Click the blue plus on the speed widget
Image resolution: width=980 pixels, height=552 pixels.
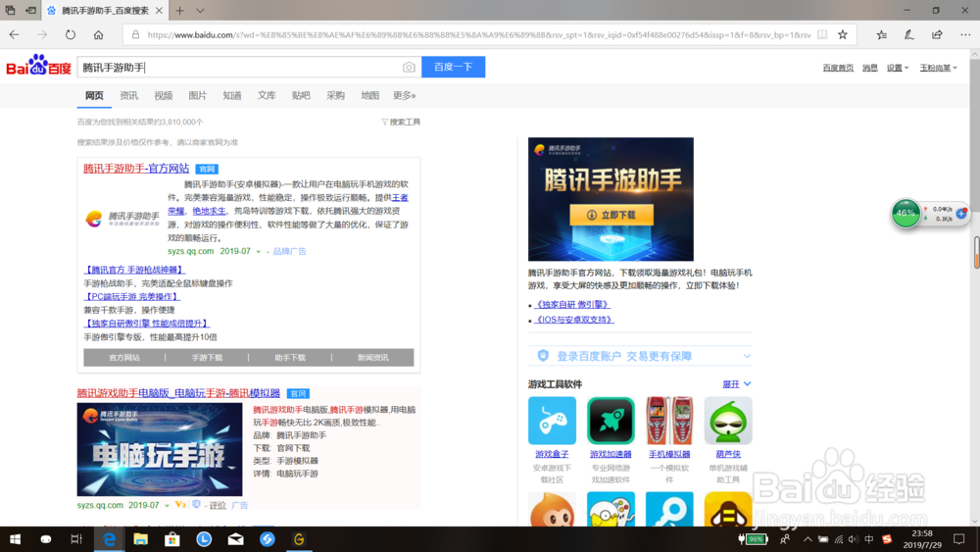pyautogui.click(x=961, y=214)
